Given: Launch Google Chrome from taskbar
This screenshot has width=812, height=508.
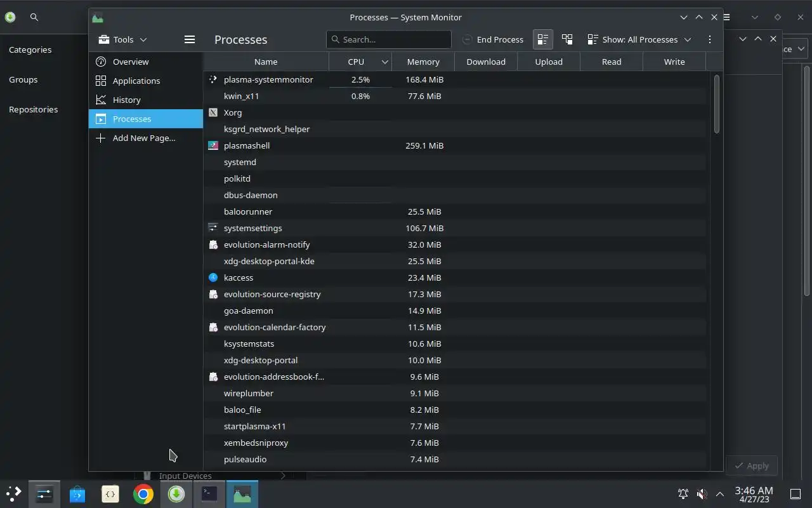Looking at the screenshot, I should click(143, 493).
